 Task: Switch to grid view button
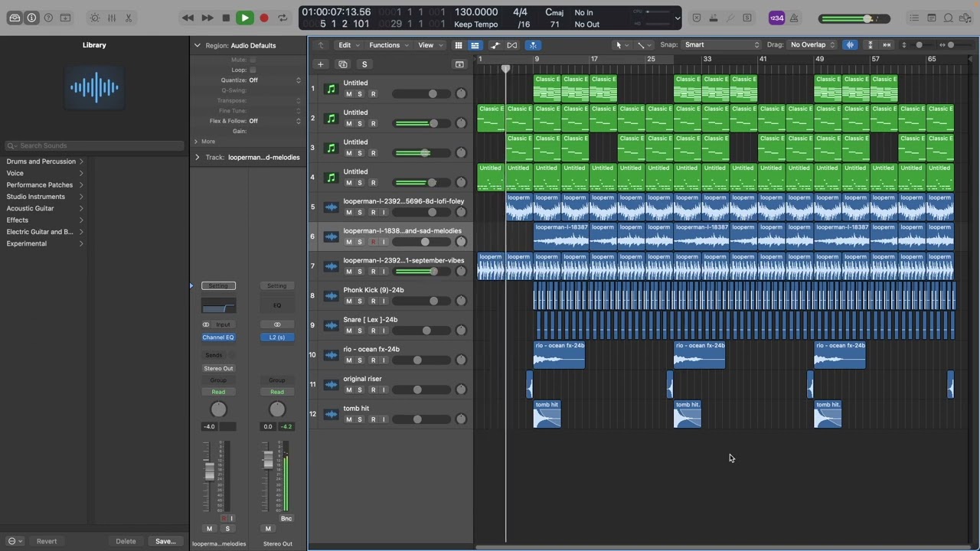pyautogui.click(x=459, y=45)
